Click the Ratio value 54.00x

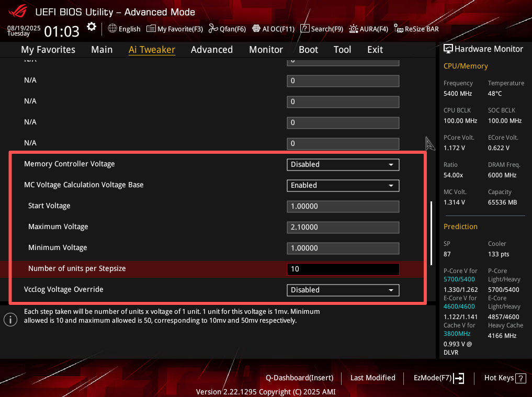454,175
